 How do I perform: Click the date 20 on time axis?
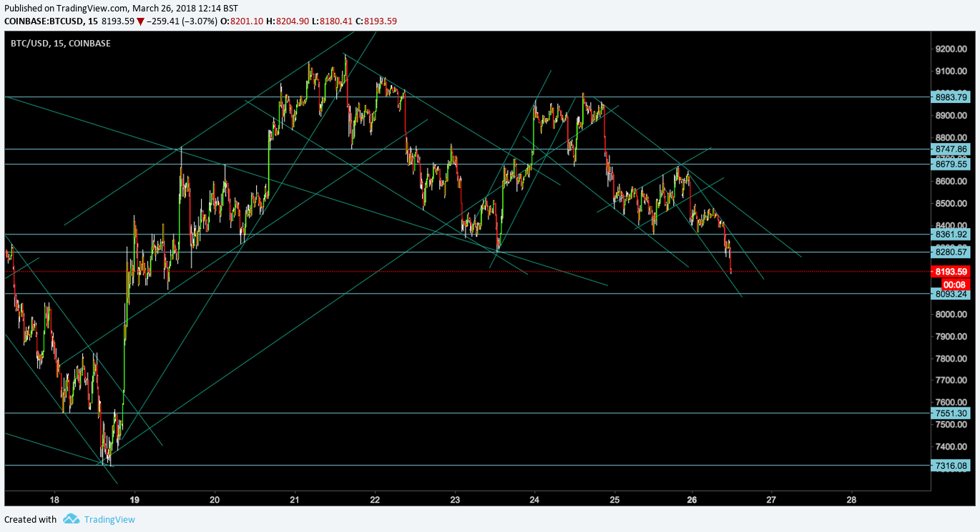click(x=215, y=499)
